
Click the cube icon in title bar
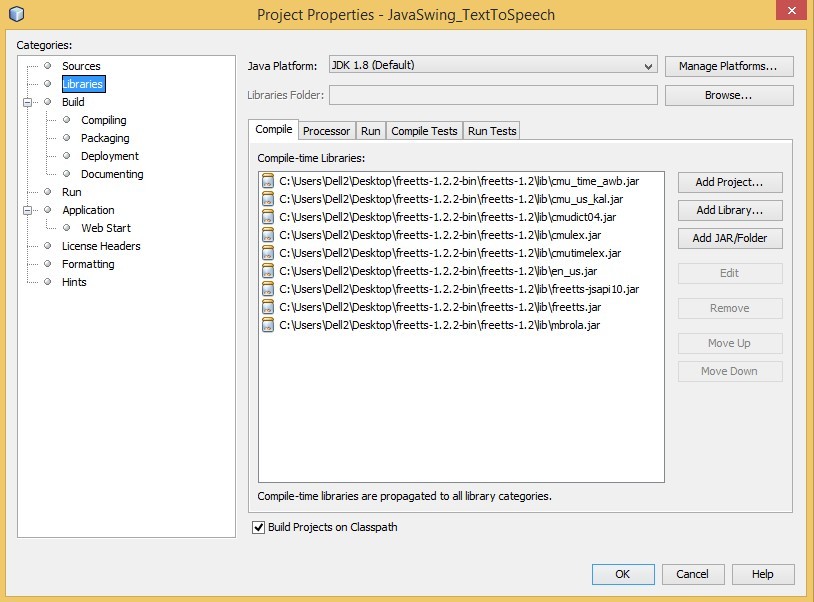click(16, 15)
